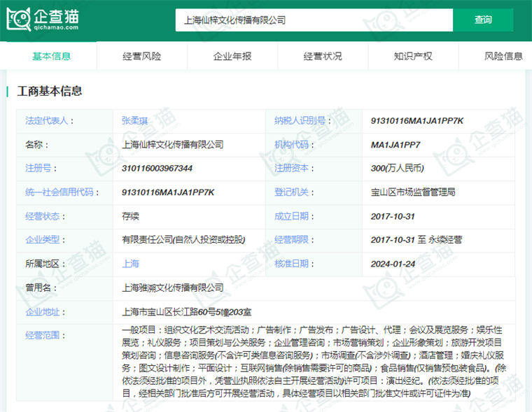This screenshot has height=412, width=532.
Task: Open the 经营风险 tab
Action: [x=142, y=56]
